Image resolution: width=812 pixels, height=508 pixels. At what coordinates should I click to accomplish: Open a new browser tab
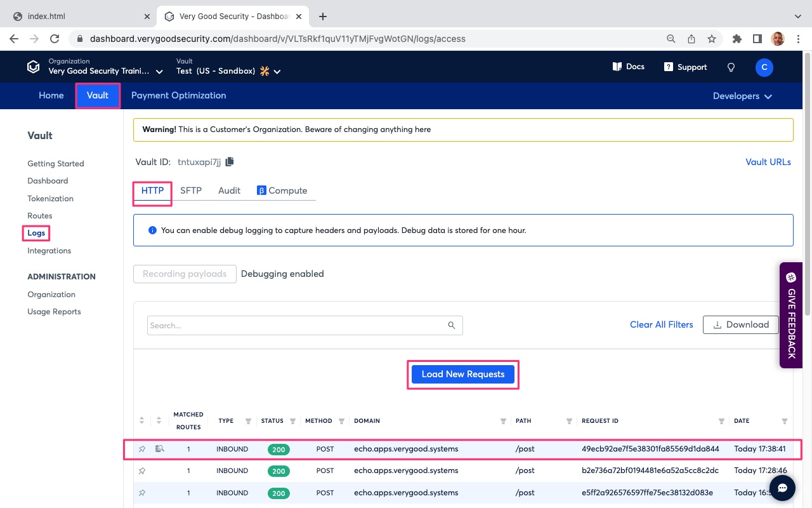pyautogui.click(x=323, y=17)
